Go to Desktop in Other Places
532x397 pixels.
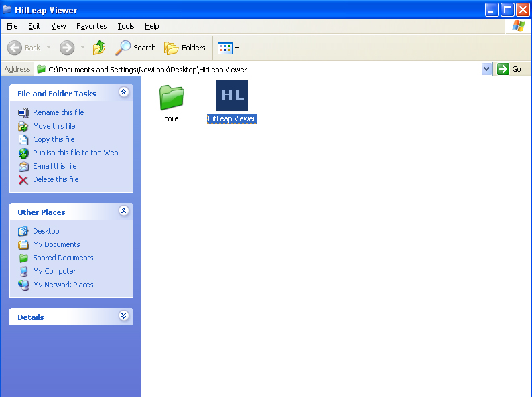coord(46,231)
